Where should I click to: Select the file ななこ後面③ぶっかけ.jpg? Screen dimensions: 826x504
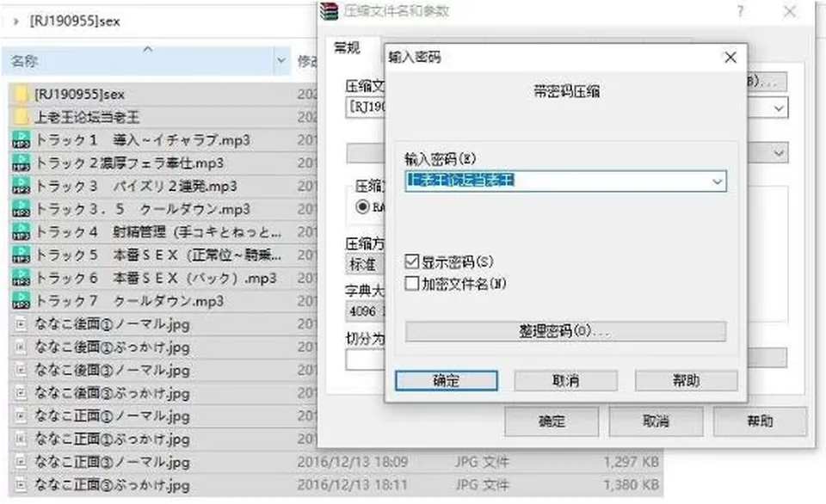112,393
